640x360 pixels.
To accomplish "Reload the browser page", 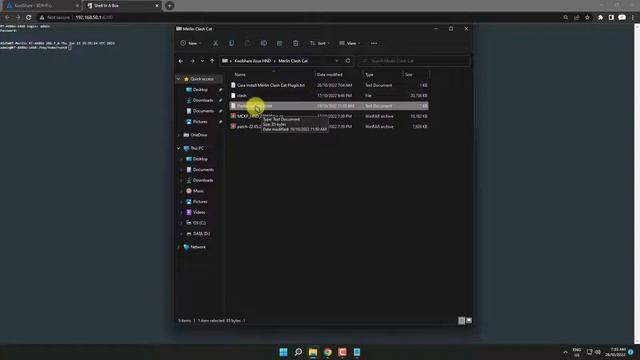I will pos(29,18).
